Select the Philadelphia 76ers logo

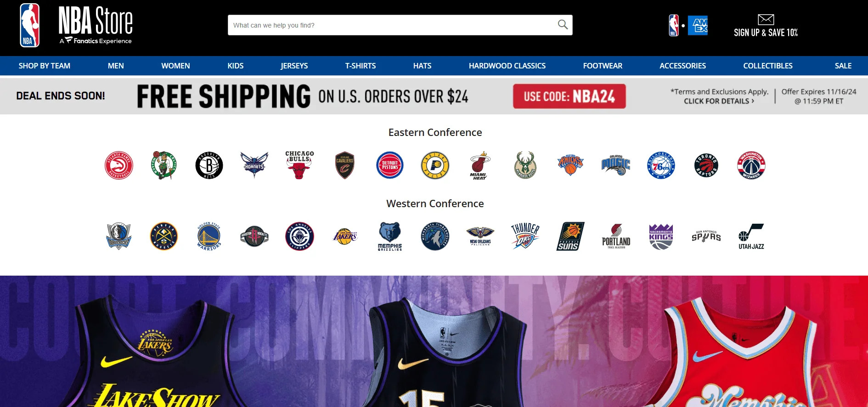(x=661, y=165)
